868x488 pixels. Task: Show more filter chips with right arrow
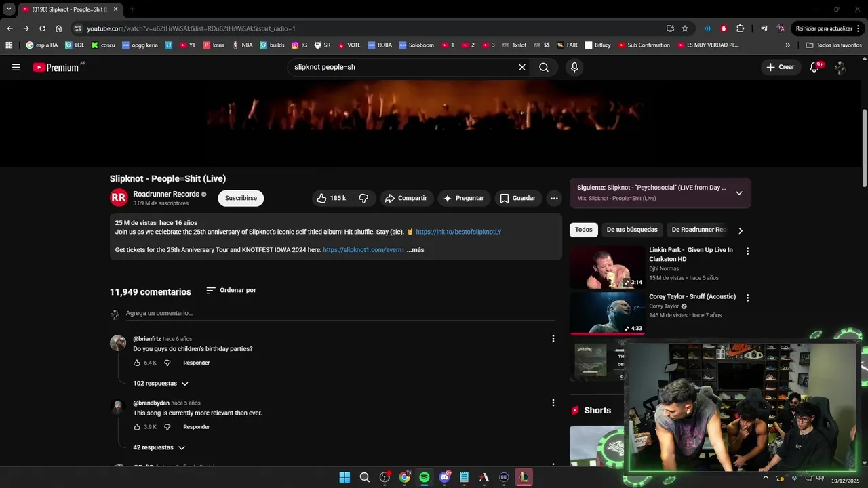point(741,230)
